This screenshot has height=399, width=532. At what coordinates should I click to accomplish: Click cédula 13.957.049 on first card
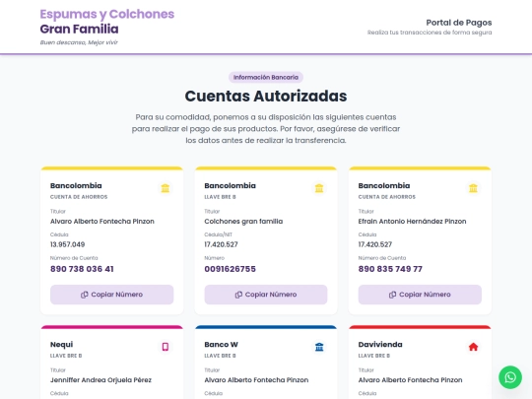(68, 244)
